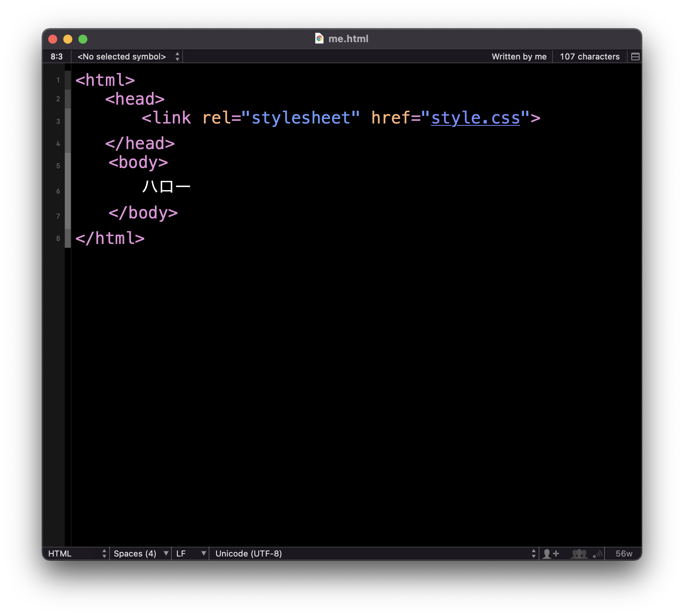Open the participants group icon
The width and height of the screenshot is (684, 616).
579,553
